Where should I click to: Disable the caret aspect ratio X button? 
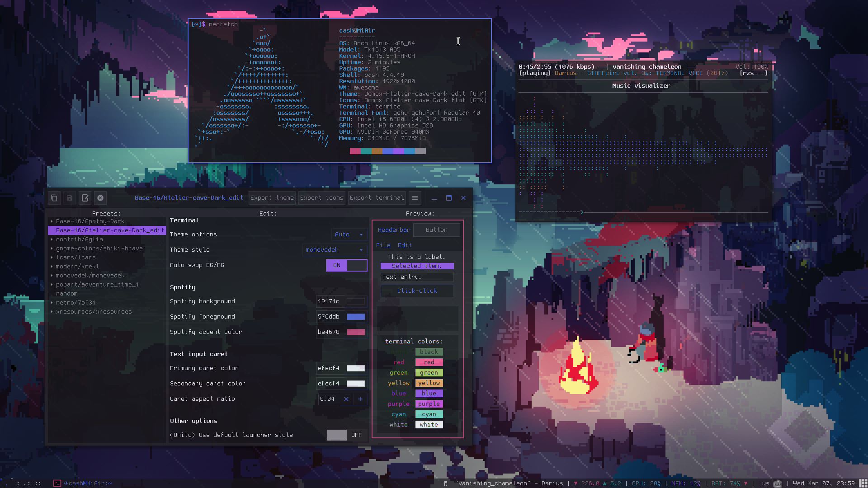coord(346,399)
